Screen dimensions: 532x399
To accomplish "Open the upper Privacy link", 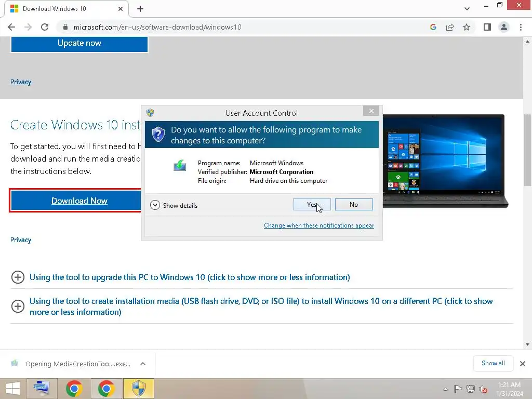I will tap(21, 82).
